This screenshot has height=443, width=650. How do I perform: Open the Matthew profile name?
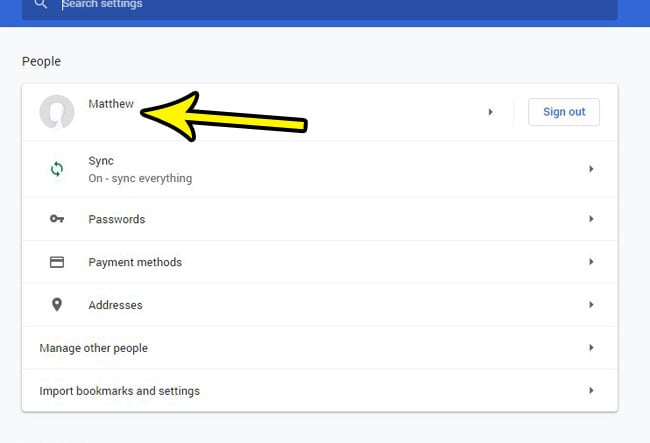point(111,104)
